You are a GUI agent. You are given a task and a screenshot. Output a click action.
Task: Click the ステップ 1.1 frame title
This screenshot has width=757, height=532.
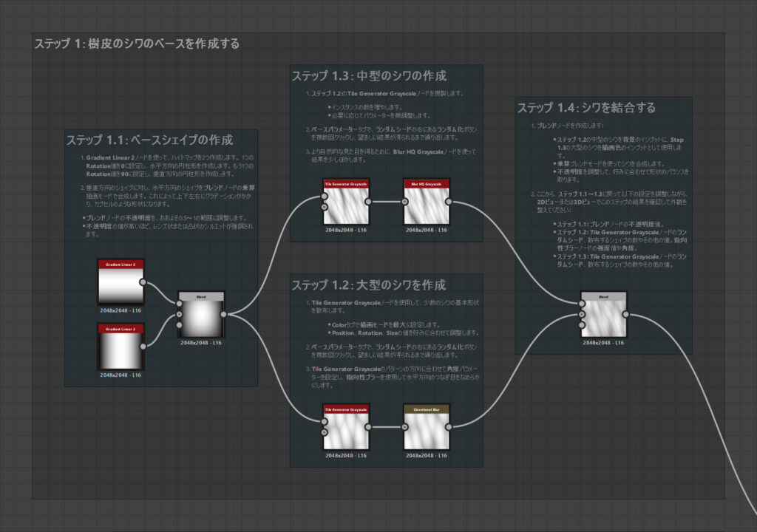(x=149, y=140)
